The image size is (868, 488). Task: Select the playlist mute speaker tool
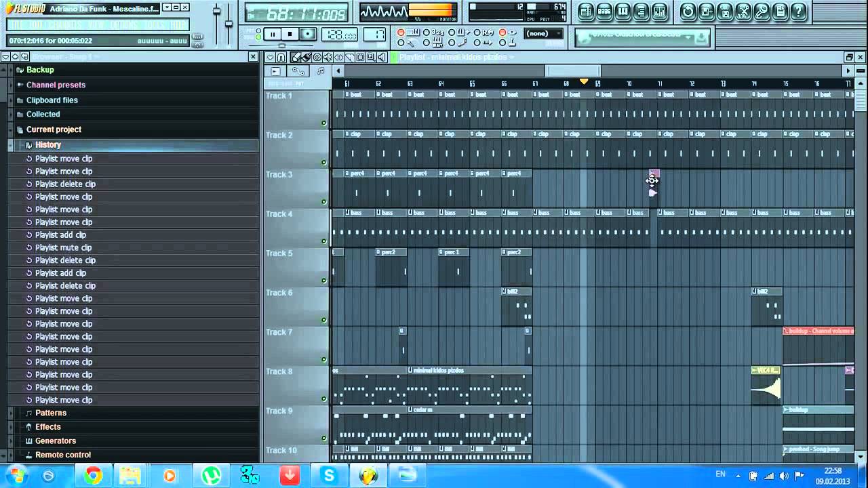329,58
